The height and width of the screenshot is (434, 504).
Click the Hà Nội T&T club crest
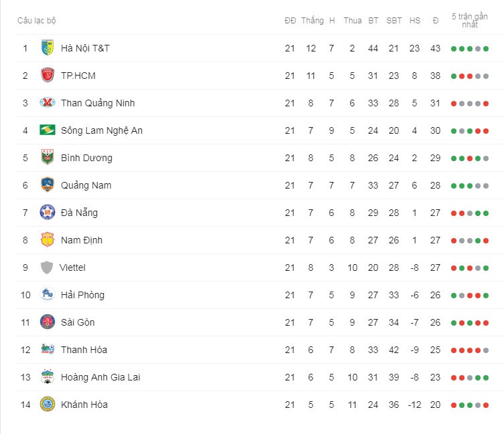click(48, 48)
